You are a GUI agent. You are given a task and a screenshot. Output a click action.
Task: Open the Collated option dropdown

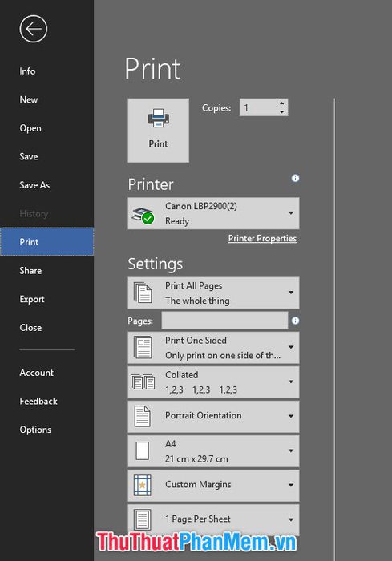click(213, 381)
